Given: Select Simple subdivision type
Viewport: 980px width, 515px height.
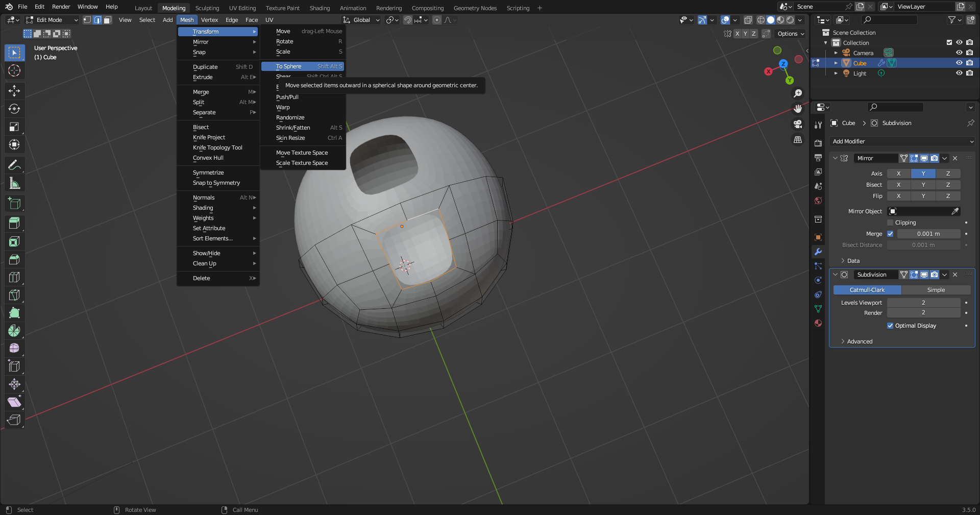Looking at the screenshot, I should (x=936, y=290).
